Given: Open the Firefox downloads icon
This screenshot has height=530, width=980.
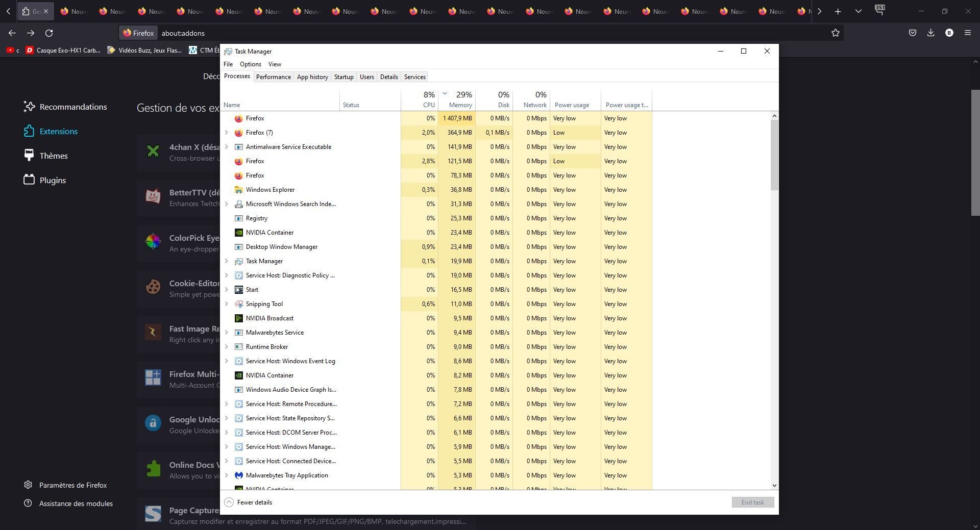Looking at the screenshot, I should 930,33.
